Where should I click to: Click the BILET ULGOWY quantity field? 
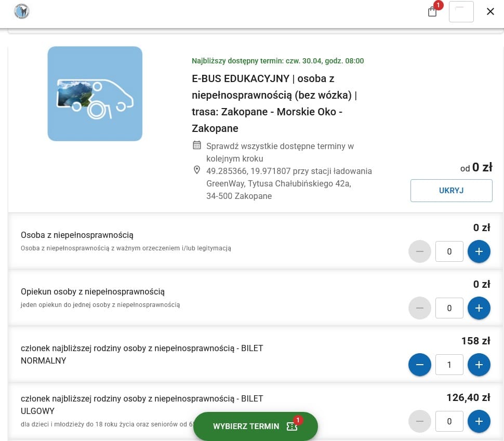pyautogui.click(x=449, y=421)
